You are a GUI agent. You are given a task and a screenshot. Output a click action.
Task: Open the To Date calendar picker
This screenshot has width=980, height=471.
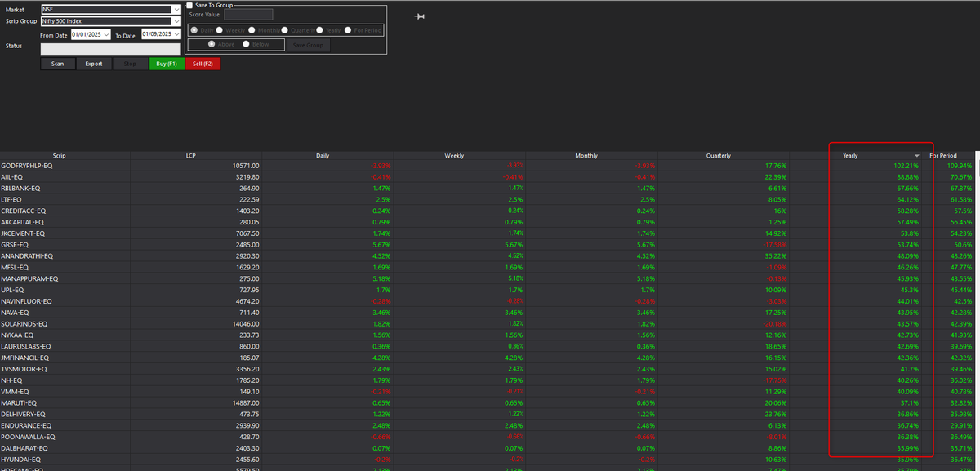[x=176, y=35]
